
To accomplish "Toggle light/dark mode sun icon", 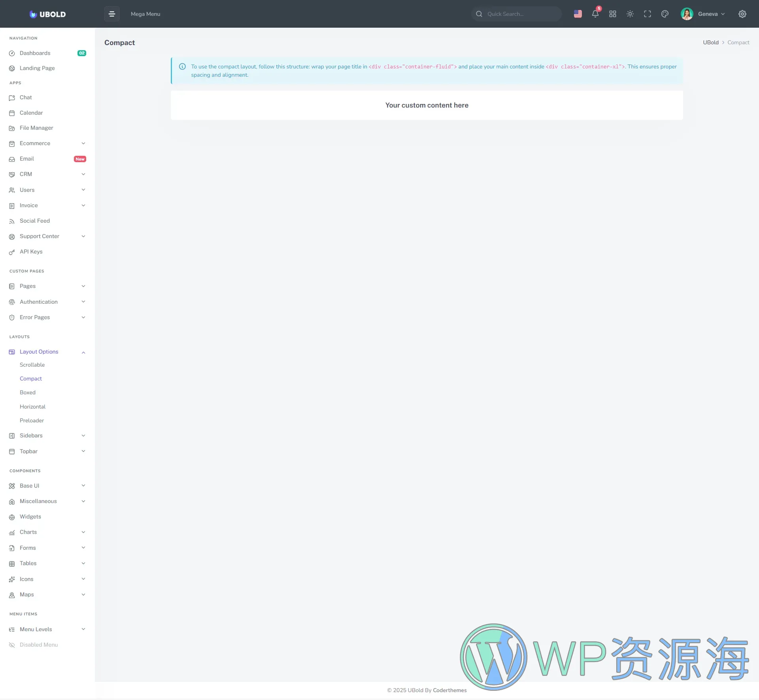I will pos(630,14).
